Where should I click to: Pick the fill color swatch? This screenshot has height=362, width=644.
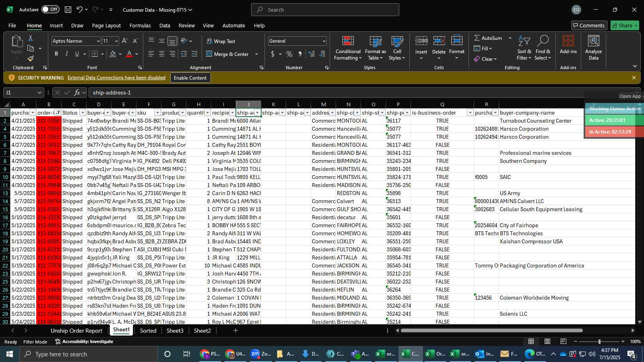coord(113,54)
